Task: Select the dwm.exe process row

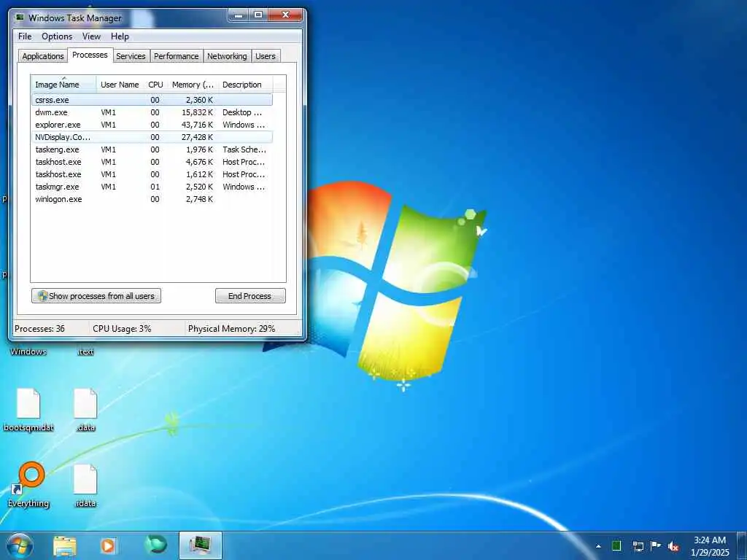Action: [152, 112]
